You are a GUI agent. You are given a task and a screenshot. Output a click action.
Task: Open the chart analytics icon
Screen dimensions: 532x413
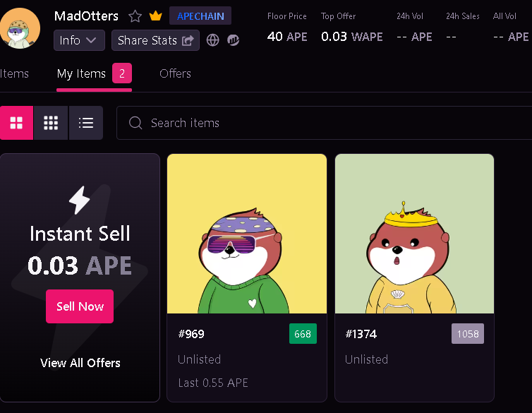click(x=233, y=40)
